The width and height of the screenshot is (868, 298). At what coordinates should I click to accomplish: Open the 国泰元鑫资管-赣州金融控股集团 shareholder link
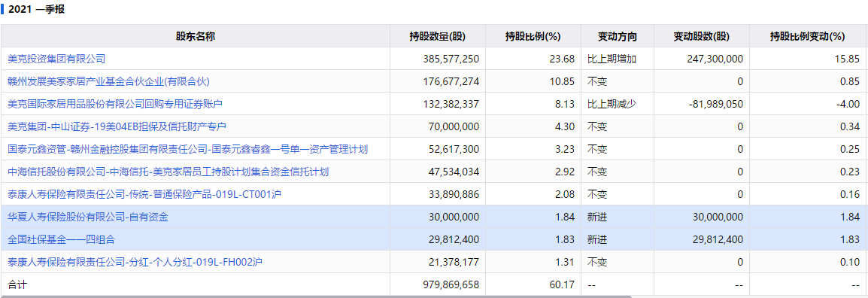[x=187, y=149]
